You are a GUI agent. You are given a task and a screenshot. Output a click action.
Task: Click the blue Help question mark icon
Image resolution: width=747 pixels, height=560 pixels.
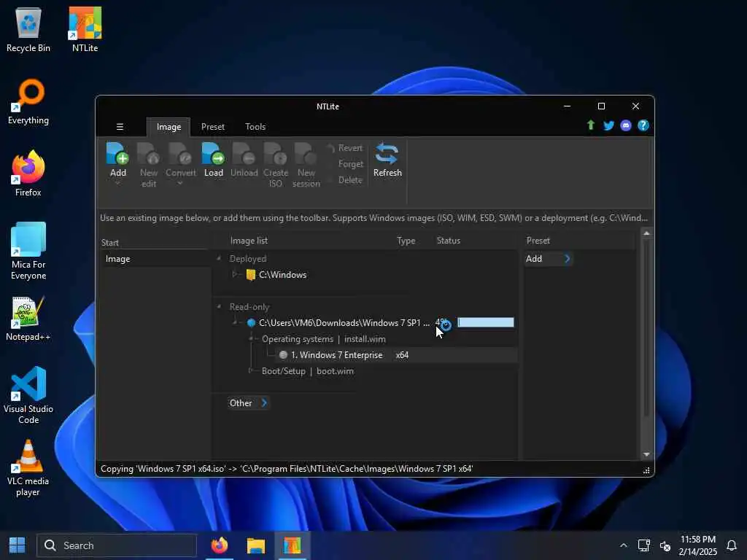(x=643, y=125)
